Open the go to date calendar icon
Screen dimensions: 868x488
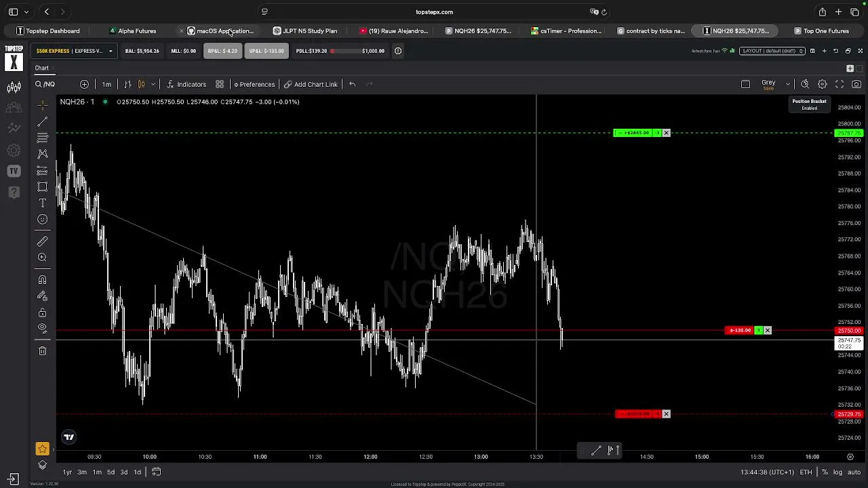156,472
